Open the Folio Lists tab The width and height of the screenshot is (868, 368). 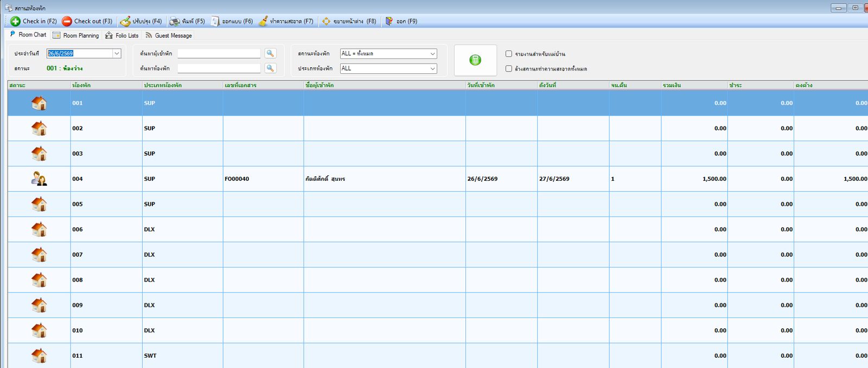pos(122,35)
